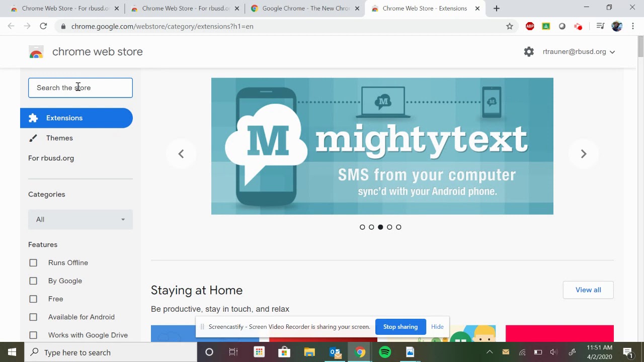644x362 pixels.
Task: Click the browser forward arrow
Action: (27, 26)
